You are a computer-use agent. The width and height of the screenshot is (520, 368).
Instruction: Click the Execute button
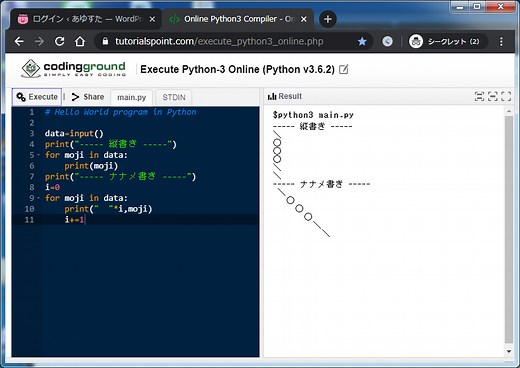tap(37, 97)
